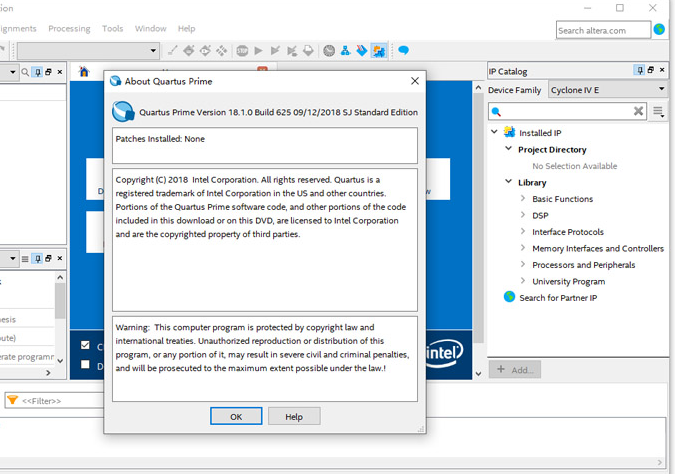682x474 pixels.
Task: Toggle the unchecked checkbox on Home page footer
Action: point(85,364)
